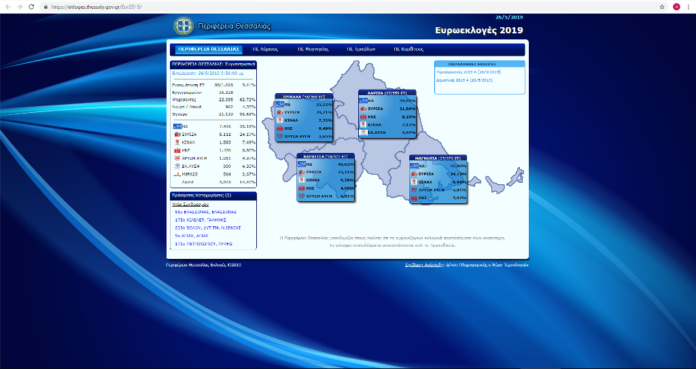696x369 pixels.
Task: Open the browser profile avatar
Action: 676,7
